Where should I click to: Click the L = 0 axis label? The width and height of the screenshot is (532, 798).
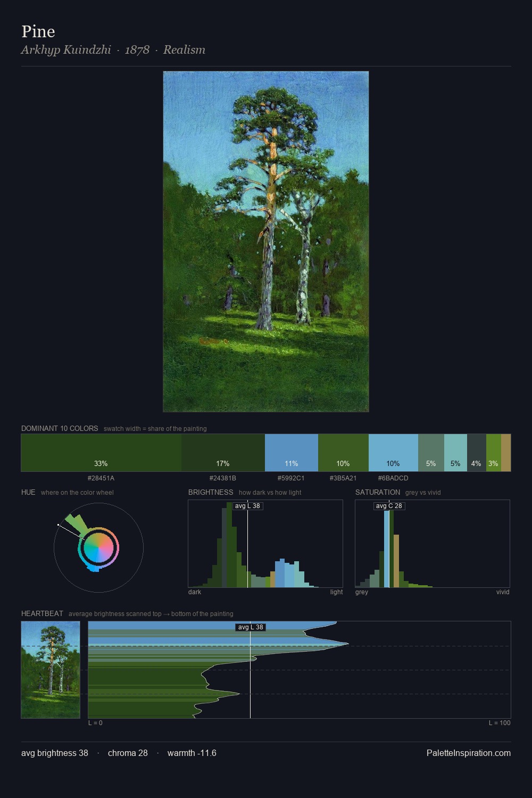point(95,723)
